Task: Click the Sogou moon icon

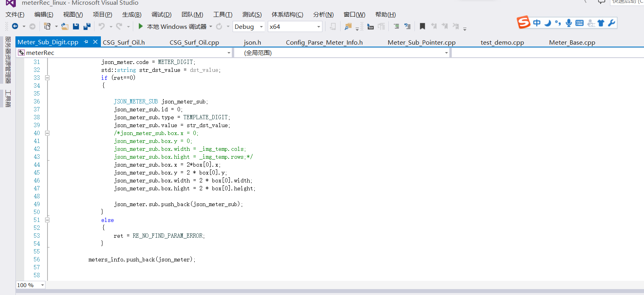Action: 547,23
